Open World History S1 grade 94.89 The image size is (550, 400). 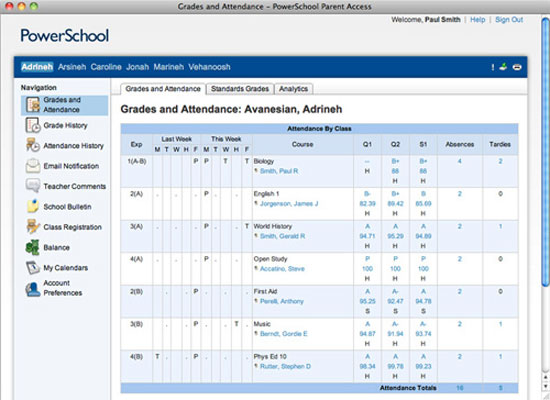pos(423,236)
